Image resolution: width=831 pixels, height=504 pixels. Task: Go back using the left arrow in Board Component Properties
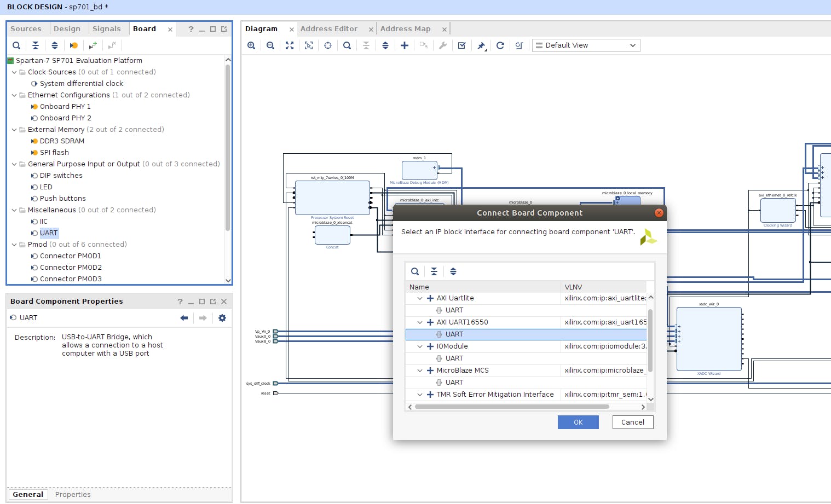coord(184,318)
